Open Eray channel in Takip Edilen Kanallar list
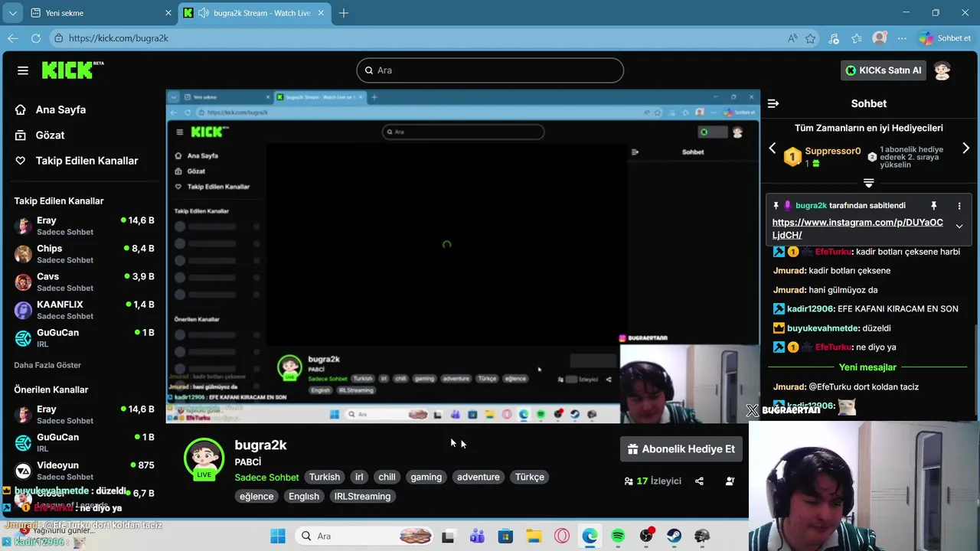The height and width of the screenshot is (551, 980). [84, 226]
